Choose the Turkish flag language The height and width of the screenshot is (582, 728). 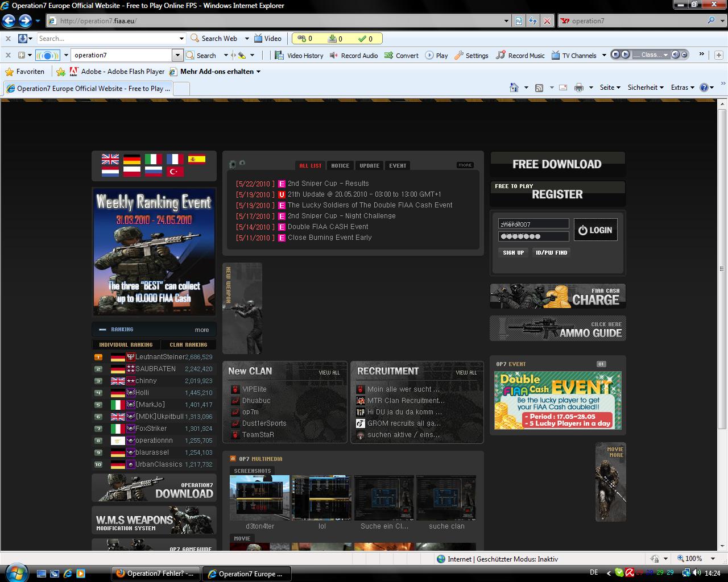coord(175,171)
